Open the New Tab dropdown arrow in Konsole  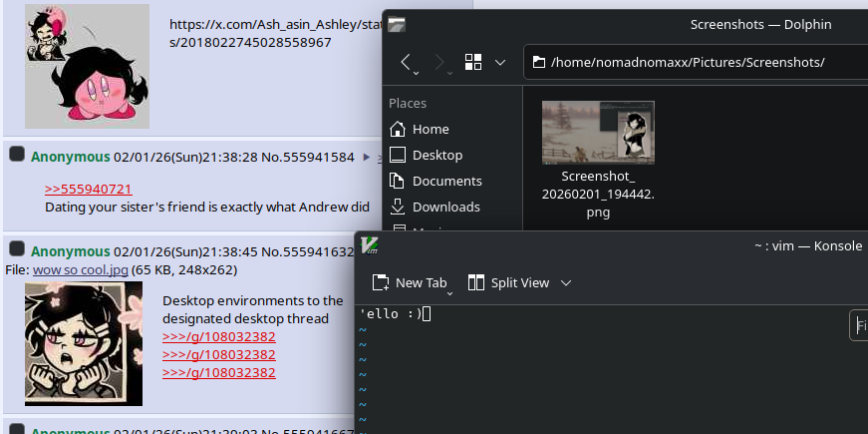[449, 293]
